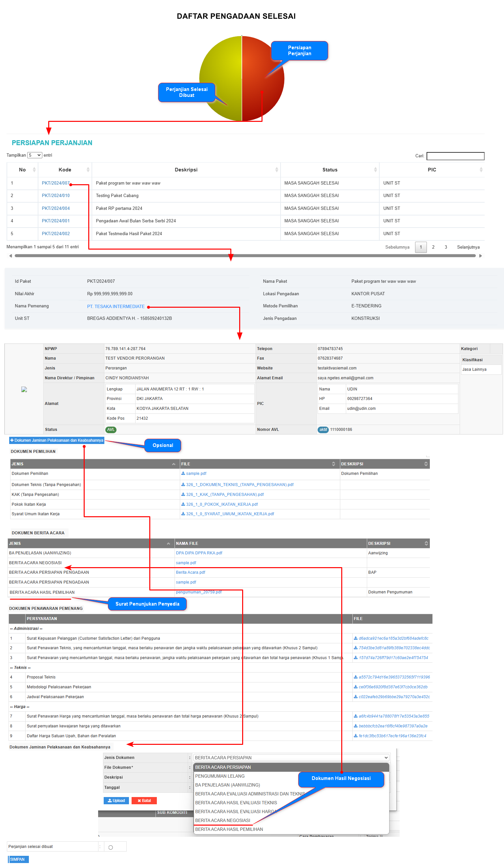Viewport: 504px width, 866px height.
Task: Click download icon for Proposal Teknis file
Action: [356, 677]
